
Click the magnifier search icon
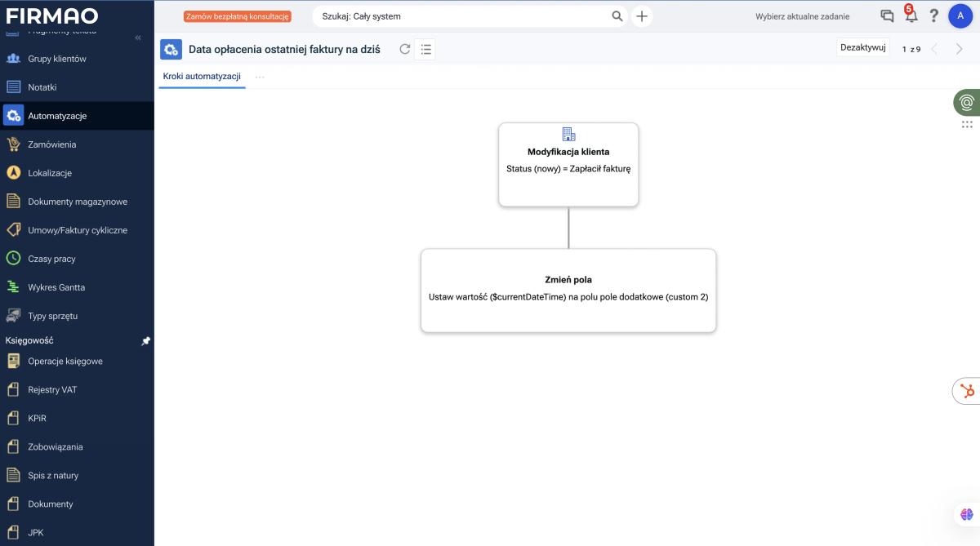tap(617, 16)
